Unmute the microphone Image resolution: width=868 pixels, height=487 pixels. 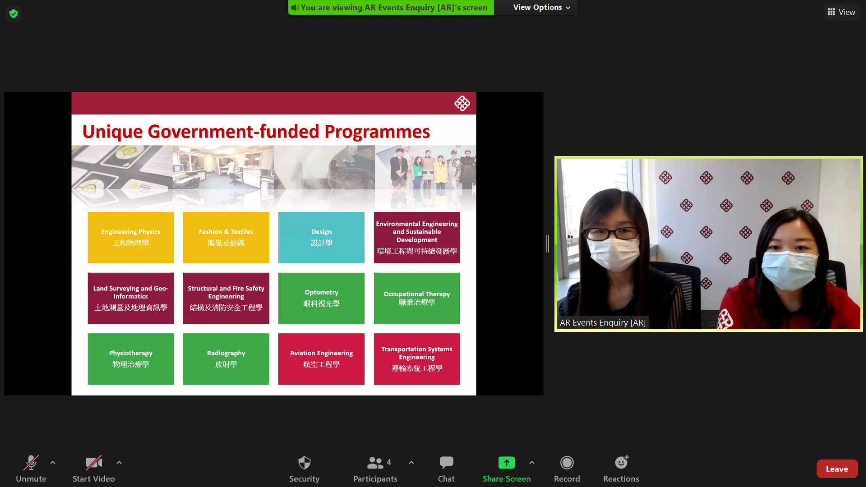[31, 469]
